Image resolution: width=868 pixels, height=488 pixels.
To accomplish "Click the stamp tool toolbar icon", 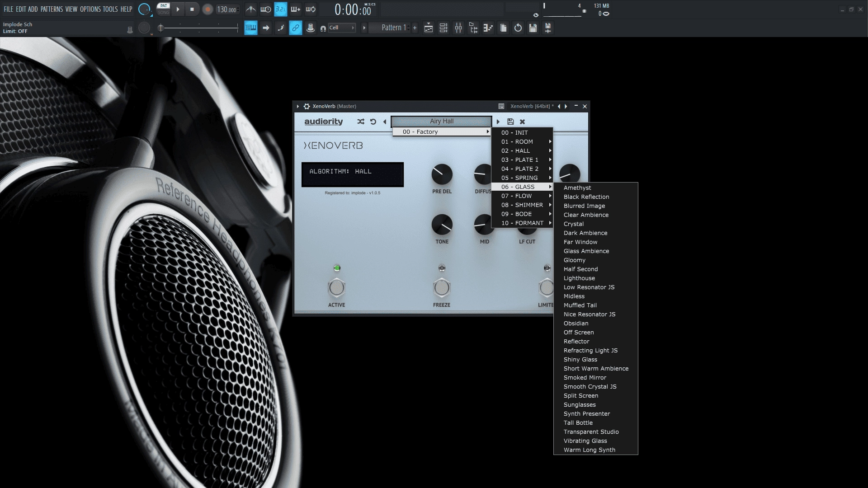I will pos(311,28).
